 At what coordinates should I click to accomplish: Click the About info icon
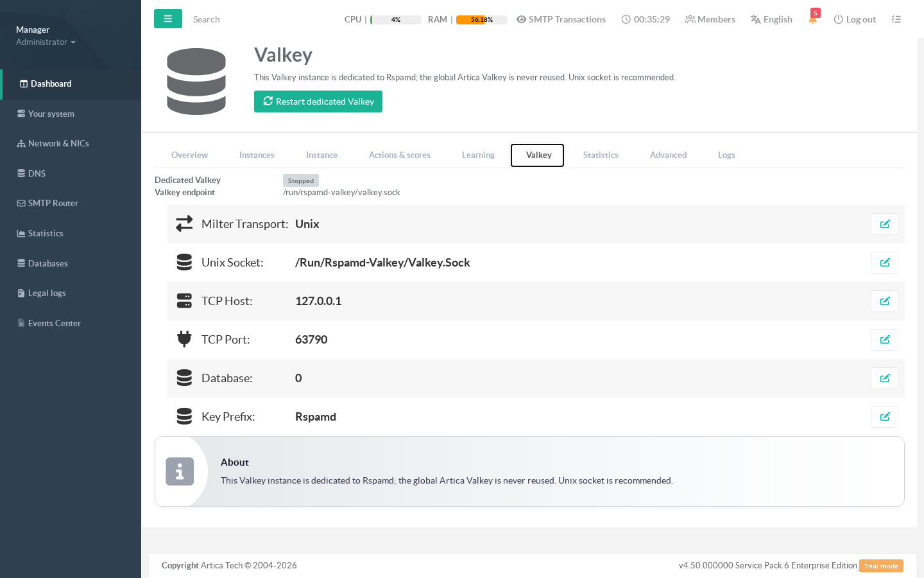click(x=180, y=471)
